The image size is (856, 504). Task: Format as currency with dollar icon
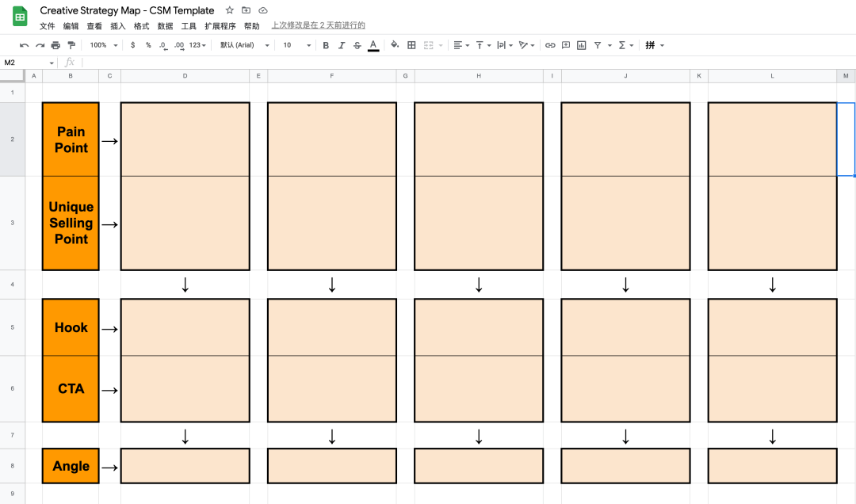point(132,45)
